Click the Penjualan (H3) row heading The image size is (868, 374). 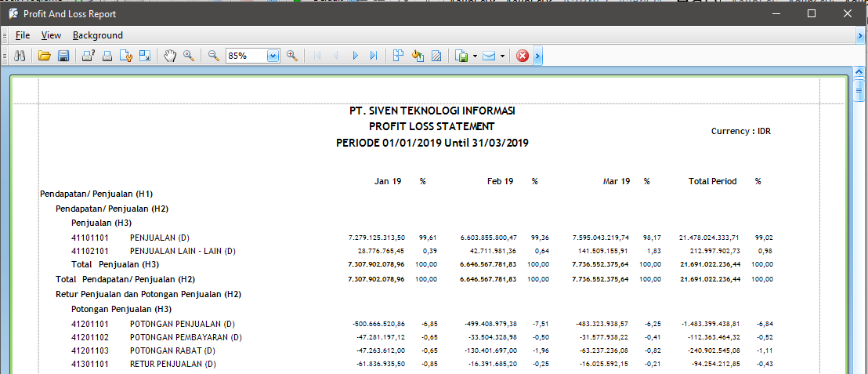[x=101, y=223]
